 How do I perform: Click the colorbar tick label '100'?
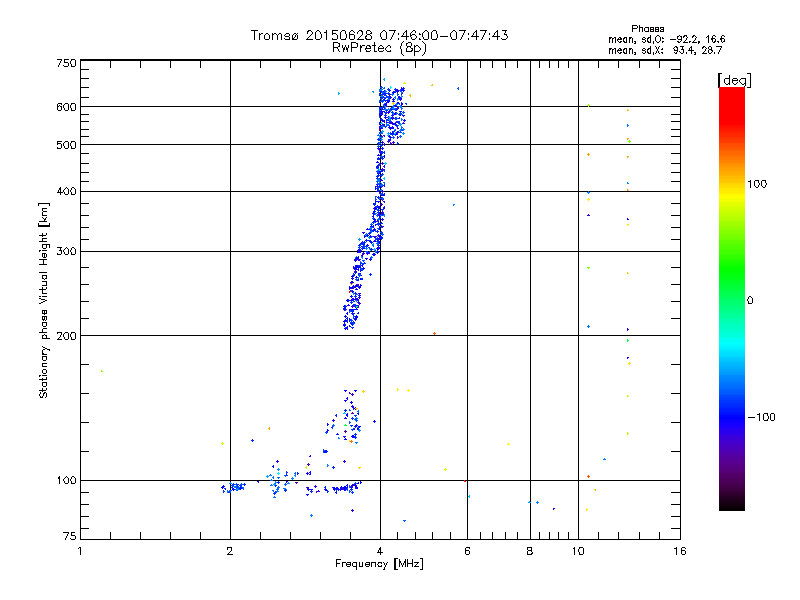(x=757, y=184)
